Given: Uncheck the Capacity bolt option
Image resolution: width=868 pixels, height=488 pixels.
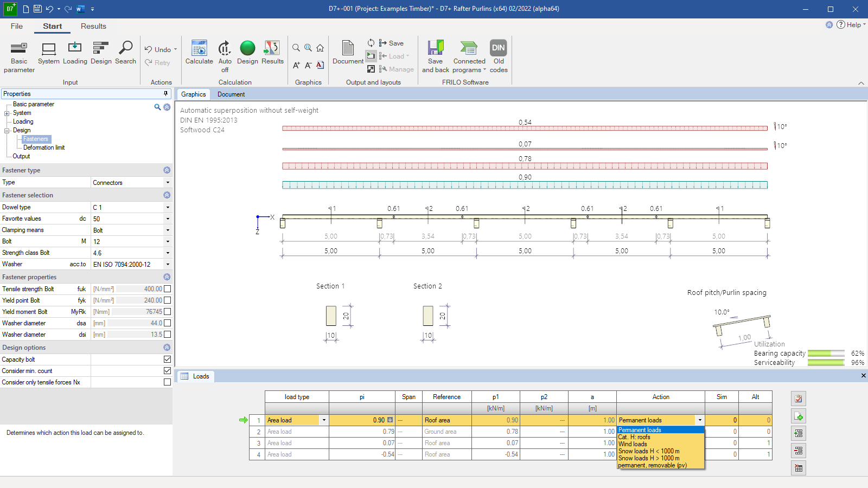Looking at the screenshot, I should tap(168, 359).
